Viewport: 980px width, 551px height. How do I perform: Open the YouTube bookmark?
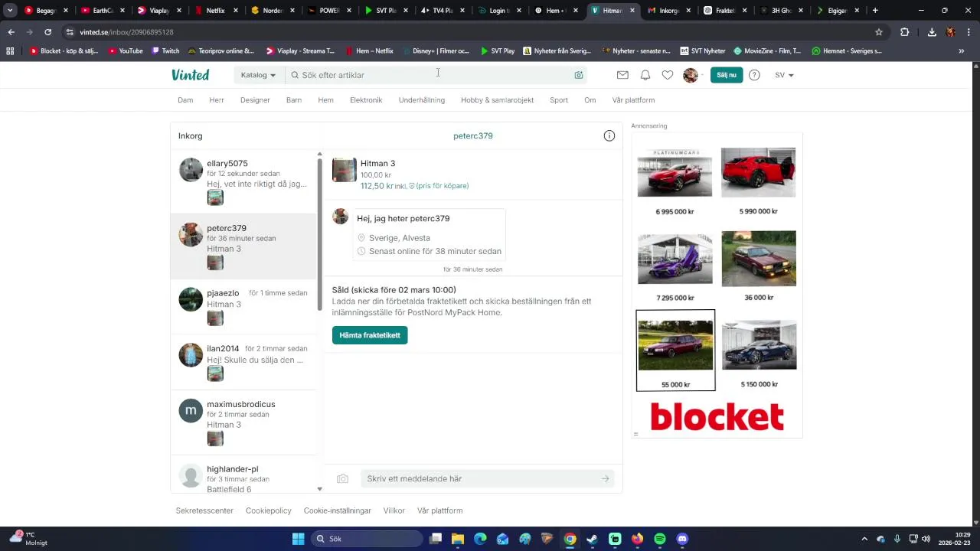tap(126, 51)
